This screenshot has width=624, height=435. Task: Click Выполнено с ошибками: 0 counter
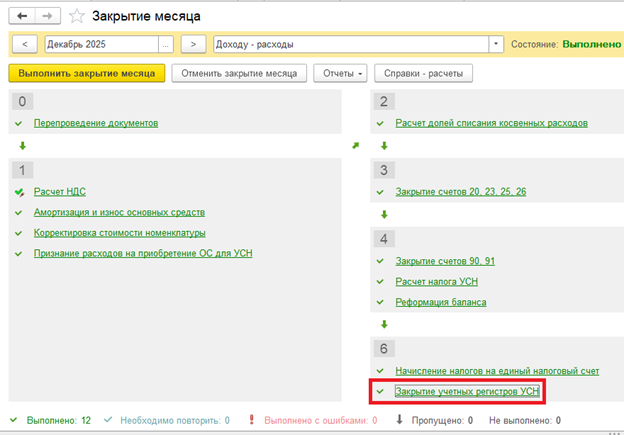[321, 421]
